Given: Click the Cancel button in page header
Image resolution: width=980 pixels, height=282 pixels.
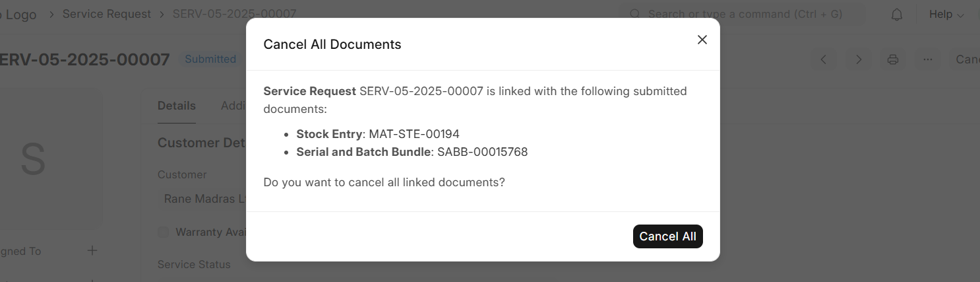Looking at the screenshot, I should tap(967, 59).
